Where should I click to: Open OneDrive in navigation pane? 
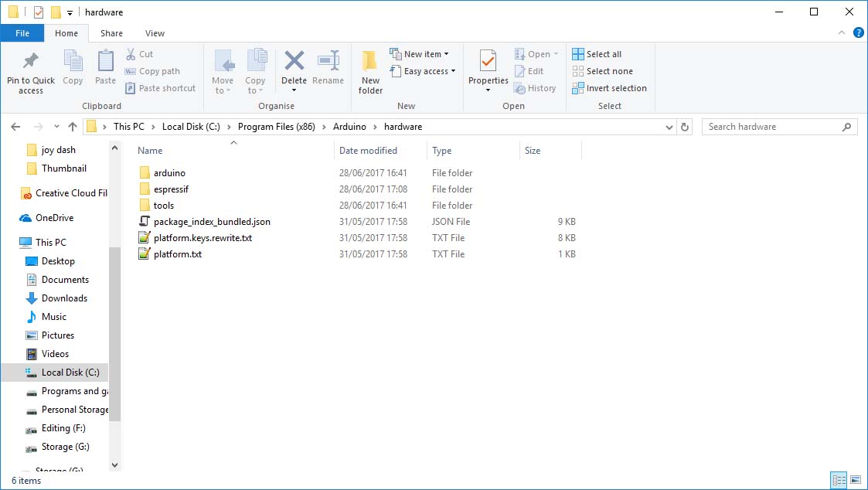[x=54, y=218]
